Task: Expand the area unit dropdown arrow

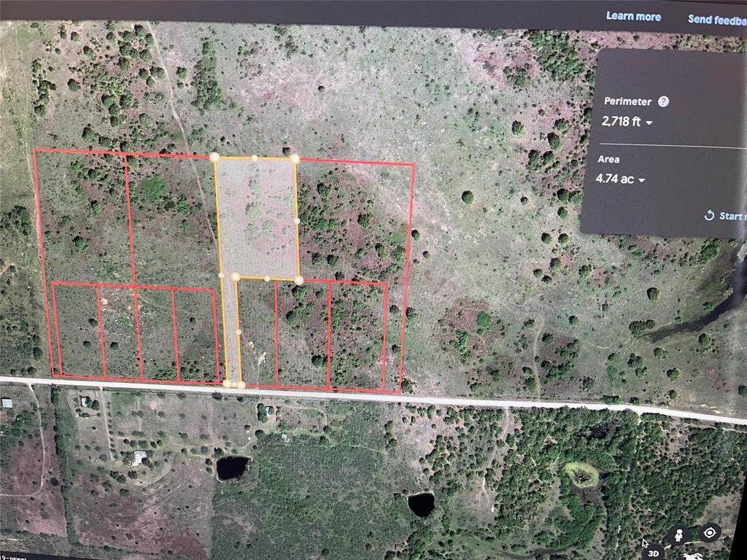Action: (642, 181)
